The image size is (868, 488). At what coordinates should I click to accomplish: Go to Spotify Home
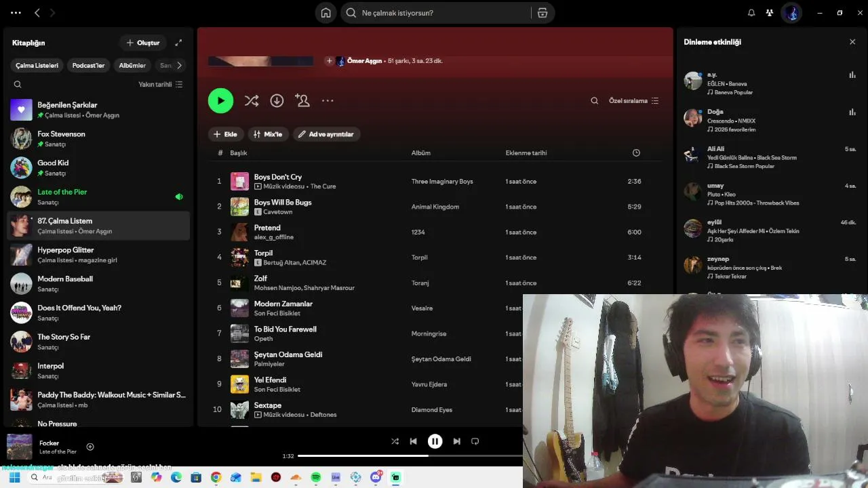[326, 13]
